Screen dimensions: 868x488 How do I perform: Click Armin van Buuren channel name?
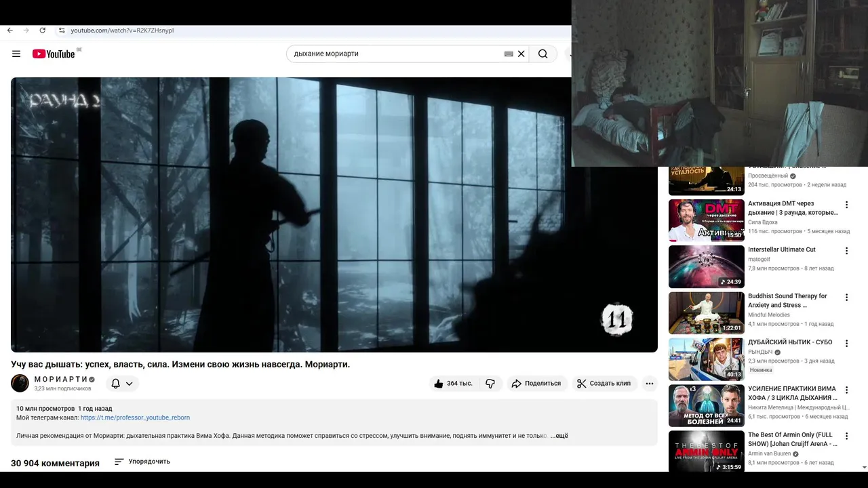pos(769,454)
